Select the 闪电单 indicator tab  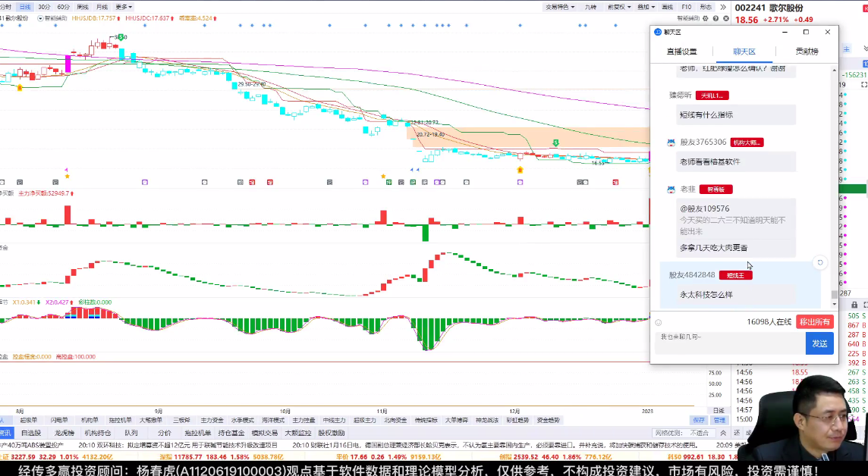[58, 420]
